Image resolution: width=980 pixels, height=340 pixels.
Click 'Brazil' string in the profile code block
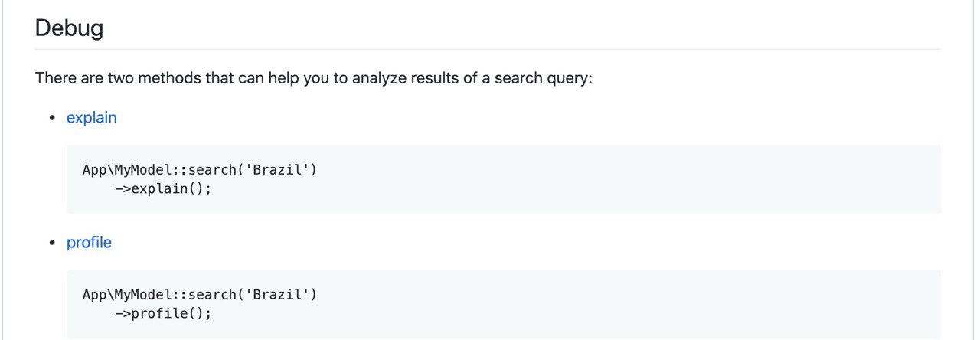coord(277,294)
